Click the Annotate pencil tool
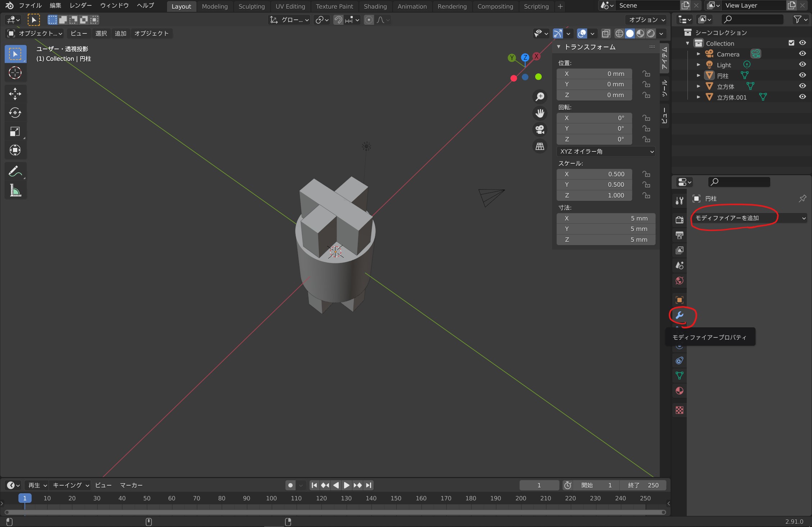 (15, 171)
